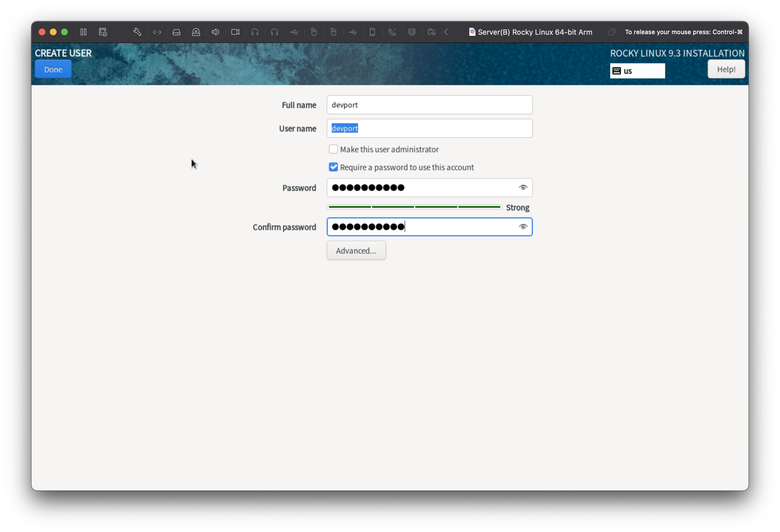Click the shared folders icon
The image size is (780, 532).
(x=432, y=32)
